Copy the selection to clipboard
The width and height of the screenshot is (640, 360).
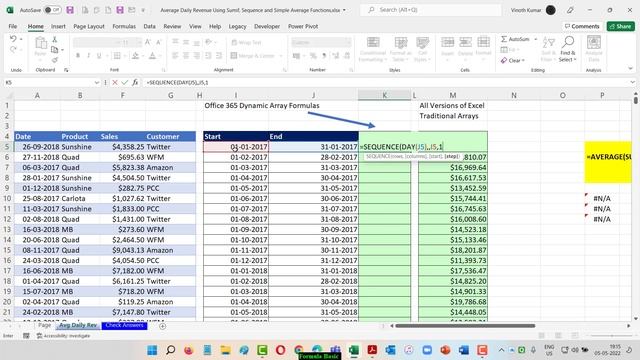[54, 50]
